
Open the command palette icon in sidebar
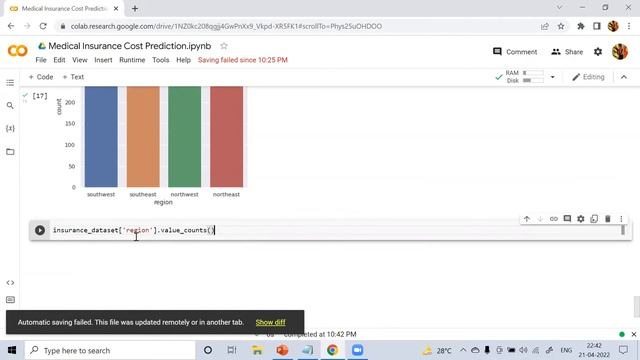point(10,300)
